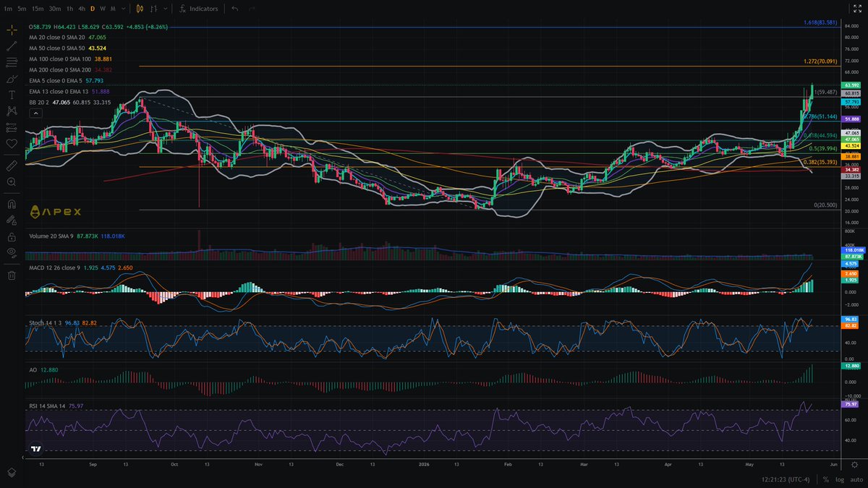
Task: Click the fx indicators icon
Action: [184, 9]
